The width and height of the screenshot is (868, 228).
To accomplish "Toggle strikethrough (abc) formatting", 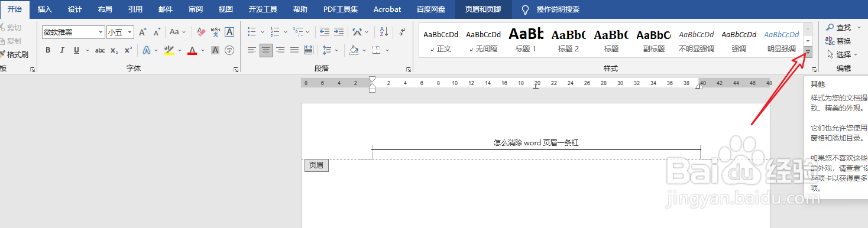I will click(100, 50).
